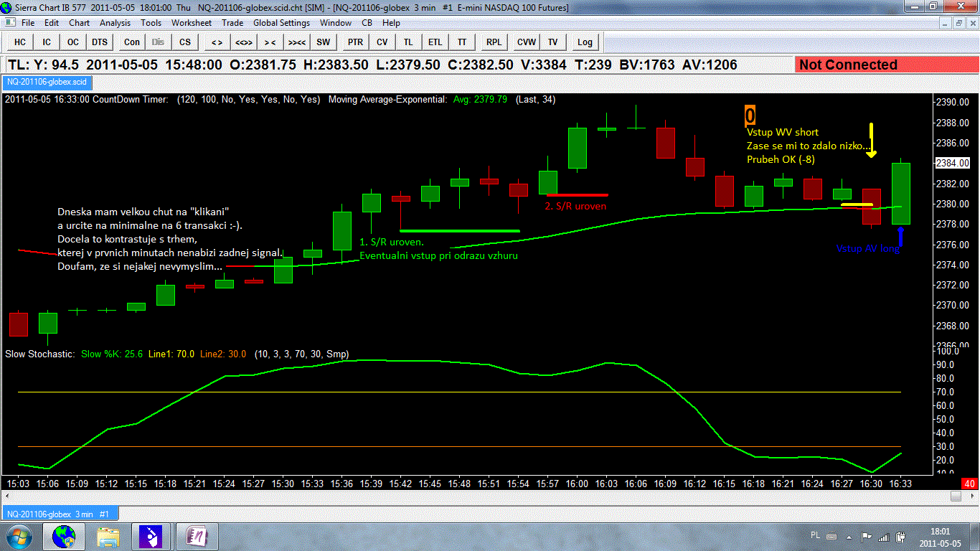Click the H:2383.50 high value in header
The height and width of the screenshot is (551, 980).
click(x=336, y=65)
